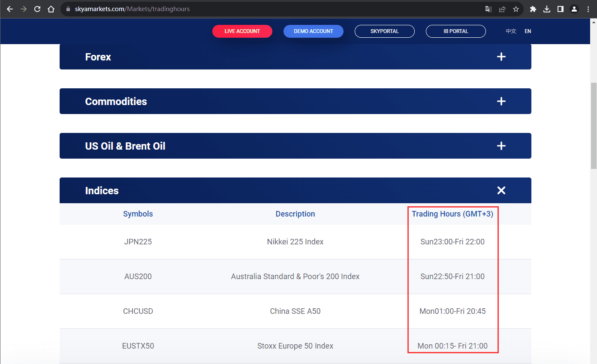
Task: Click the address bar URL
Action: [x=132, y=9]
